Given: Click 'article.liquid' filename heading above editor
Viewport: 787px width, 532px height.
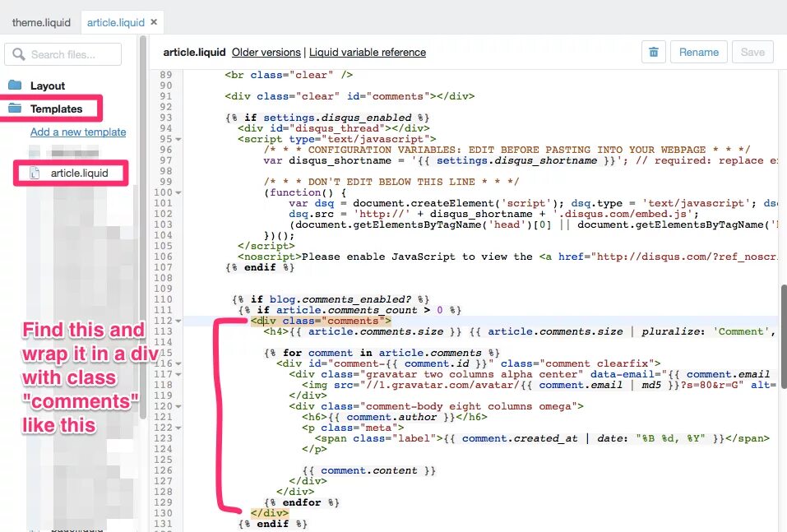Looking at the screenshot, I should tap(194, 52).
